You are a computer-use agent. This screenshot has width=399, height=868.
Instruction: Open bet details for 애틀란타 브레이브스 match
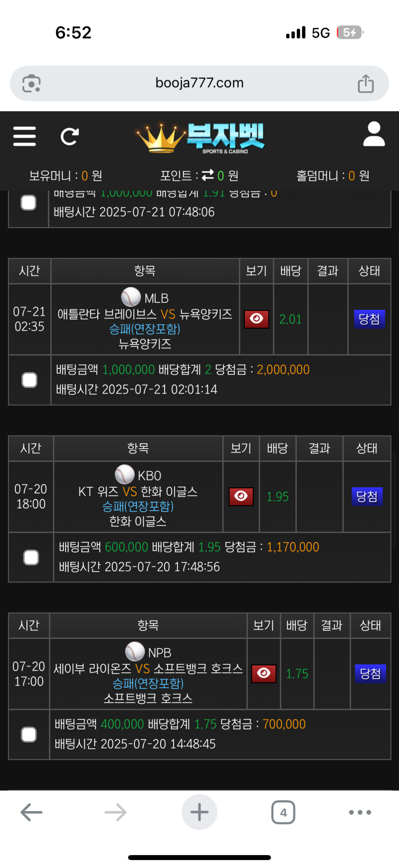pyautogui.click(x=256, y=318)
